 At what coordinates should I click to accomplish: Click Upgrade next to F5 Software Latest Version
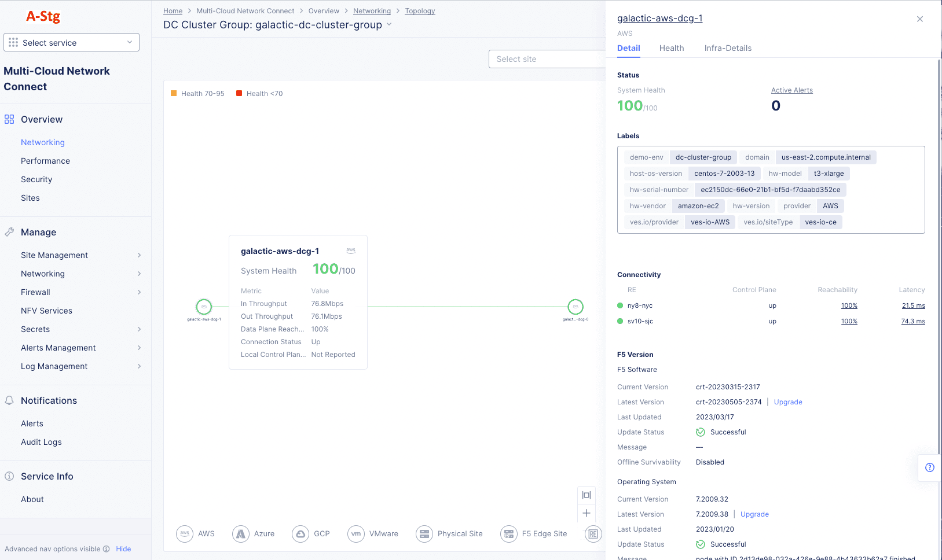click(788, 401)
